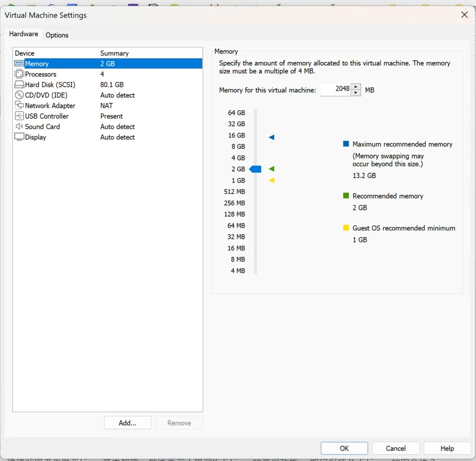Increase memory with the up stepper arrow
Image resolution: width=476 pixels, height=461 pixels.
[x=356, y=87]
